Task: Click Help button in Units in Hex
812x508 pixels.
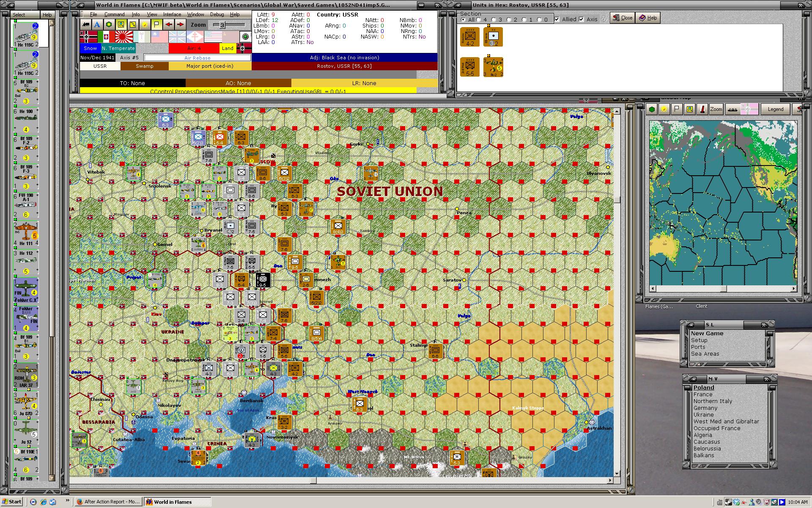Action: click(x=648, y=18)
